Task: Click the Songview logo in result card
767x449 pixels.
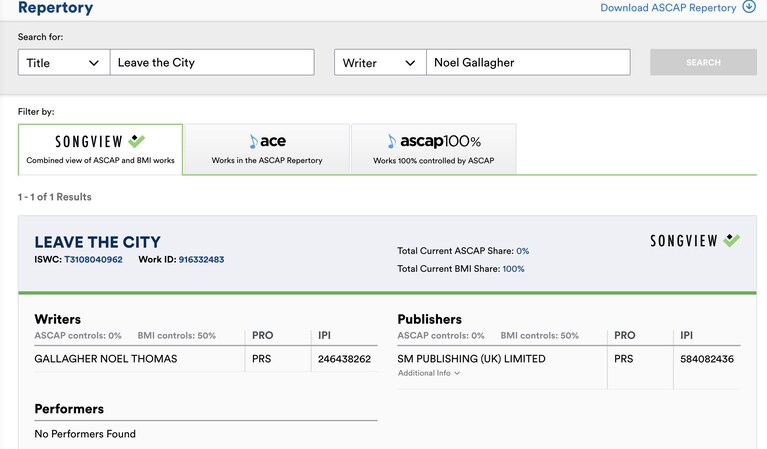Action: click(x=695, y=241)
